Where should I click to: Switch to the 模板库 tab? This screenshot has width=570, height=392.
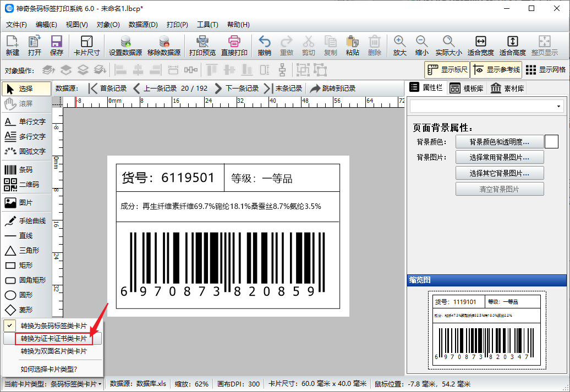[x=467, y=89]
